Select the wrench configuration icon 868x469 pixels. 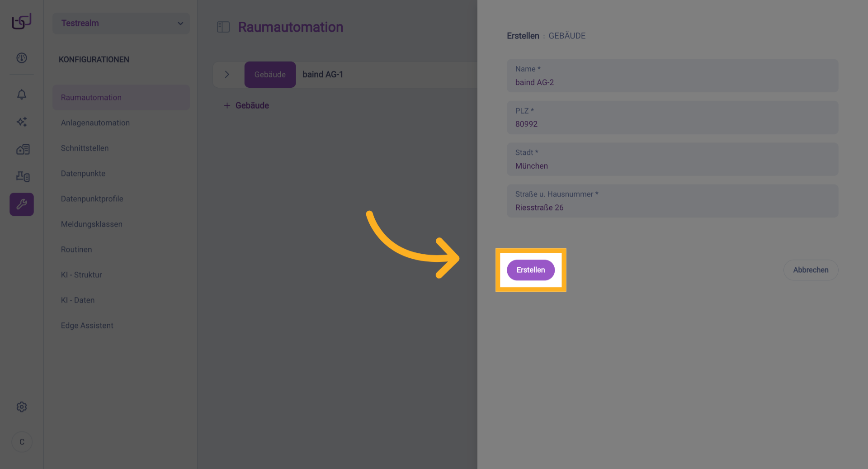tap(22, 204)
